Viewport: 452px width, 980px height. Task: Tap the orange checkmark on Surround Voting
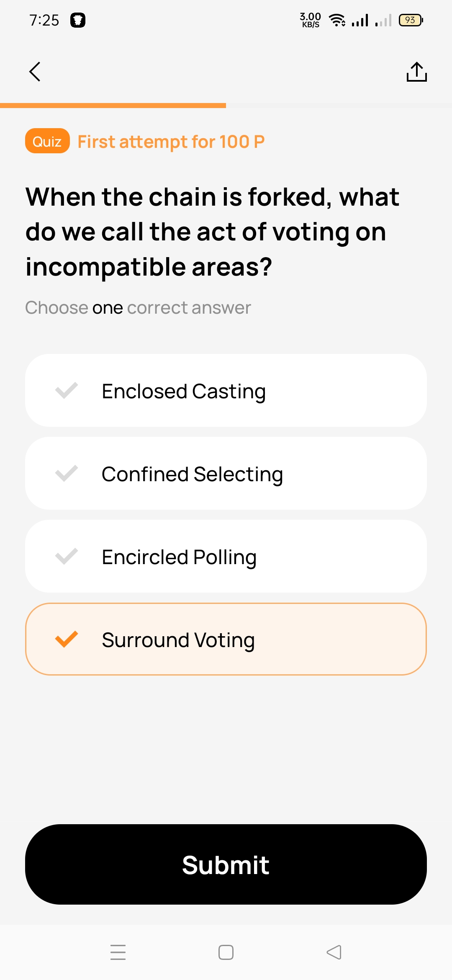tap(67, 640)
